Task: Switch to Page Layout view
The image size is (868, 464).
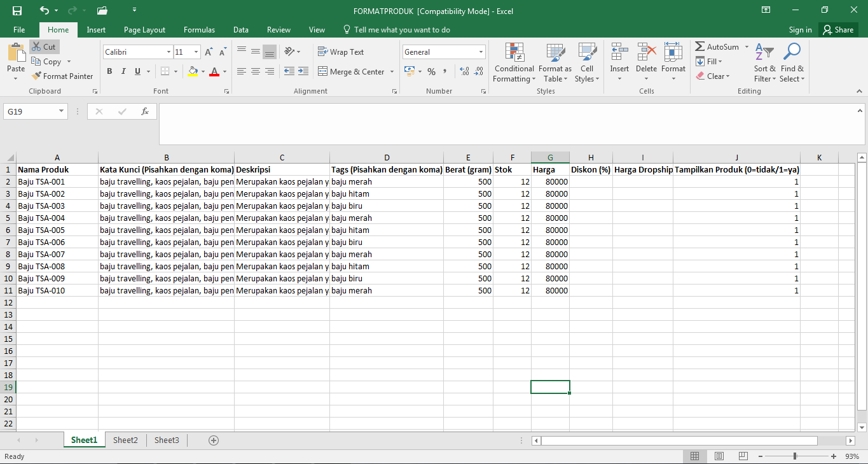Action: tap(719, 456)
